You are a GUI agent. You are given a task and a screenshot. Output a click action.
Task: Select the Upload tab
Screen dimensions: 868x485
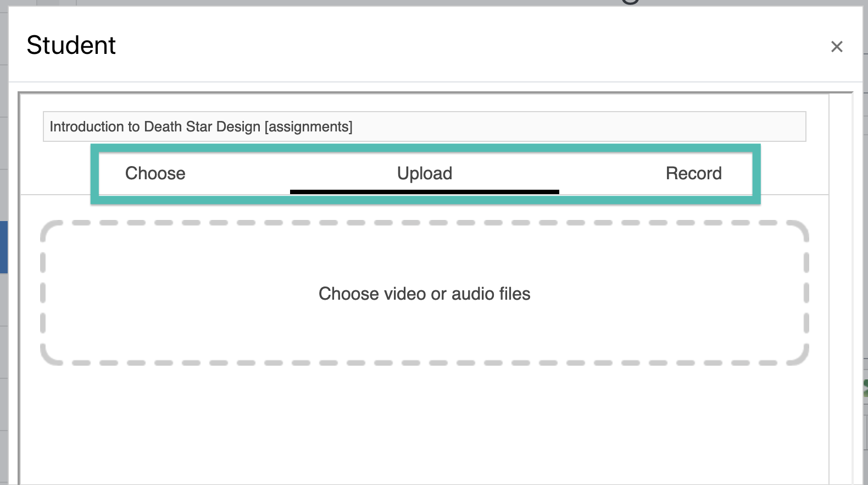(x=425, y=174)
